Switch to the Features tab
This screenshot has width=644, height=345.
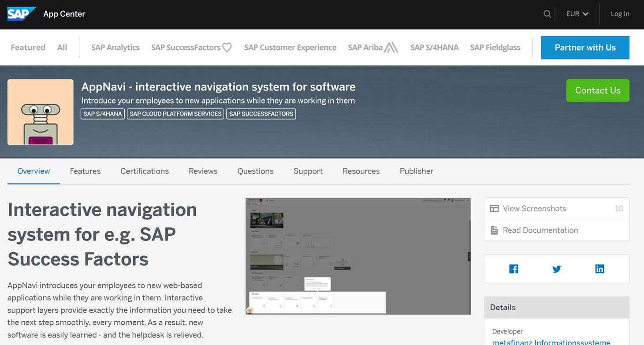click(85, 171)
